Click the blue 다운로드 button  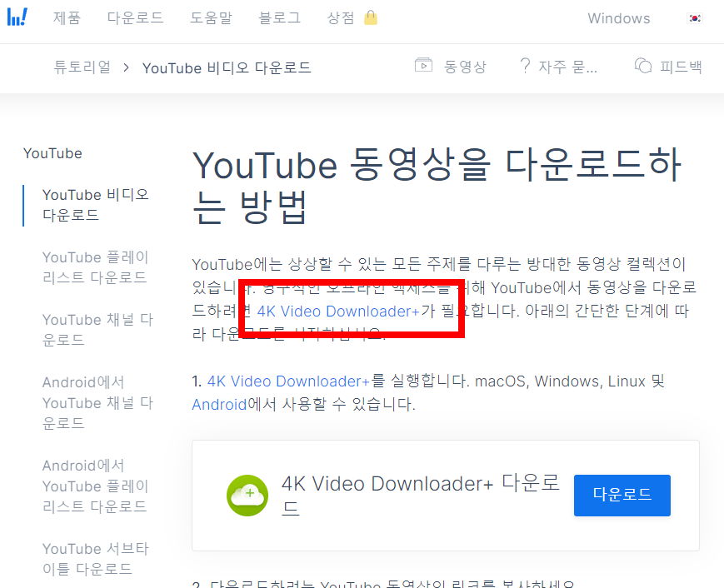(x=622, y=495)
